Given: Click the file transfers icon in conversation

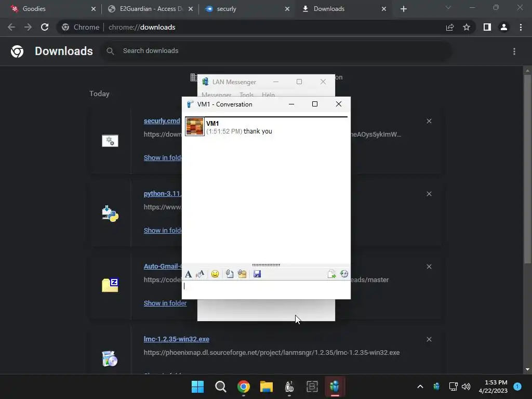Looking at the screenshot, I should [331, 274].
